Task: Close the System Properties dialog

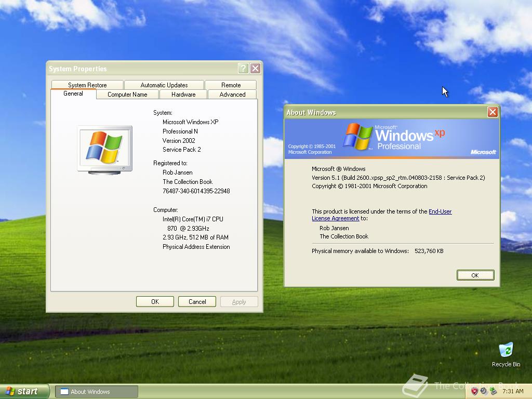Action: pos(256,69)
